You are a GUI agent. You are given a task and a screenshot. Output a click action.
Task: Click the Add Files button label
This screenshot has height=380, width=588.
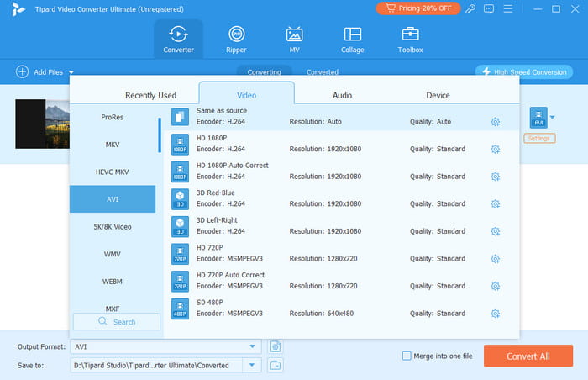point(49,72)
